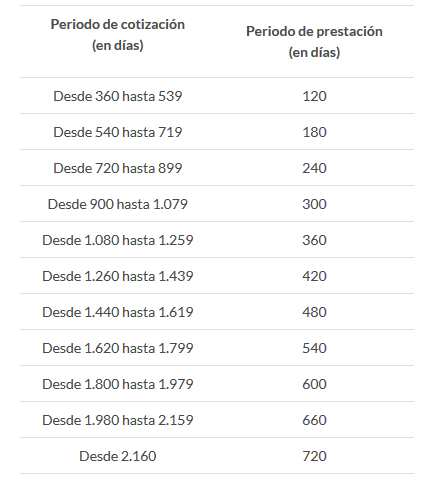Click the 'Desde 2.160' last row cell
Screen dimensions: 428x491
pyautogui.click(x=118, y=456)
